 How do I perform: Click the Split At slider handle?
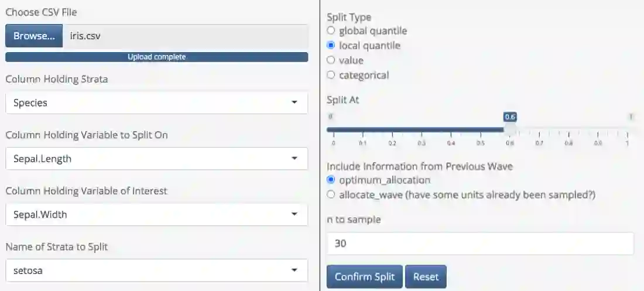(510, 129)
